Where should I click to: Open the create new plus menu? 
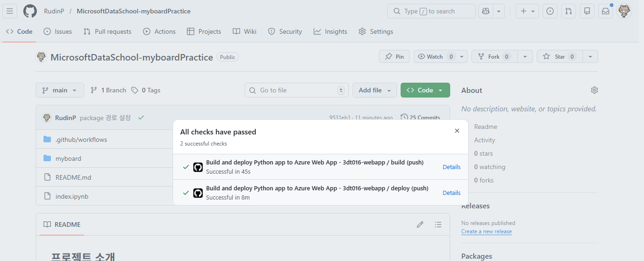[x=527, y=11]
